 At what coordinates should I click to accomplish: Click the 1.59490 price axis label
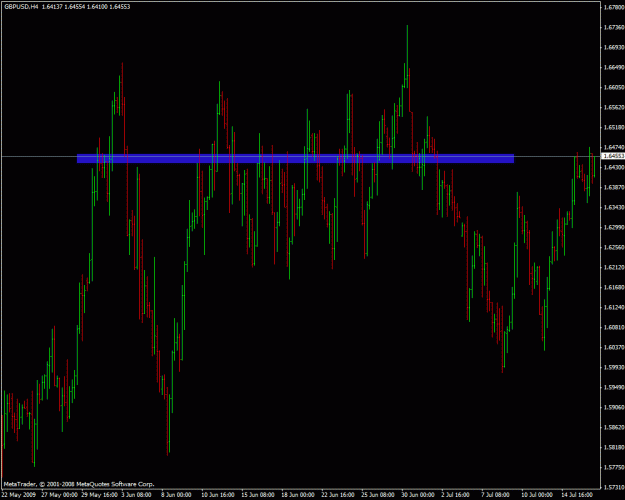(614, 387)
